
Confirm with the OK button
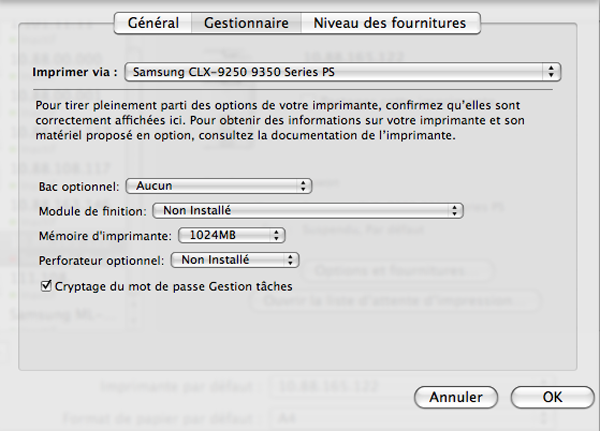tap(553, 397)
